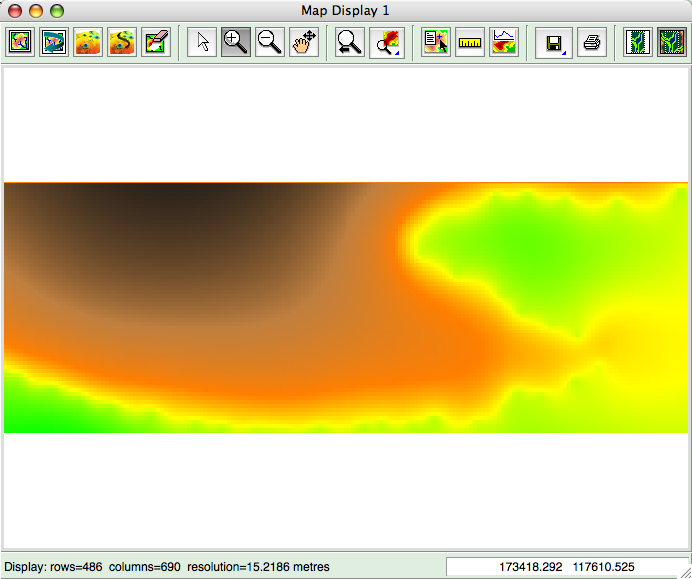The image size is (692, 579).
Task: Click the Return to previous zoom icon
Action: (x=350, y=42)
